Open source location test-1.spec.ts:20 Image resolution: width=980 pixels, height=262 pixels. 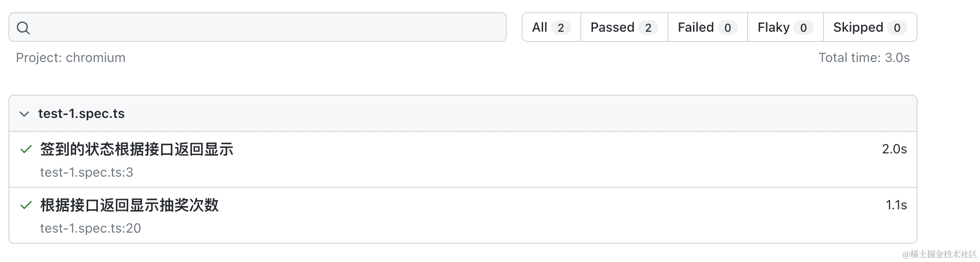(x=90, y=228)
